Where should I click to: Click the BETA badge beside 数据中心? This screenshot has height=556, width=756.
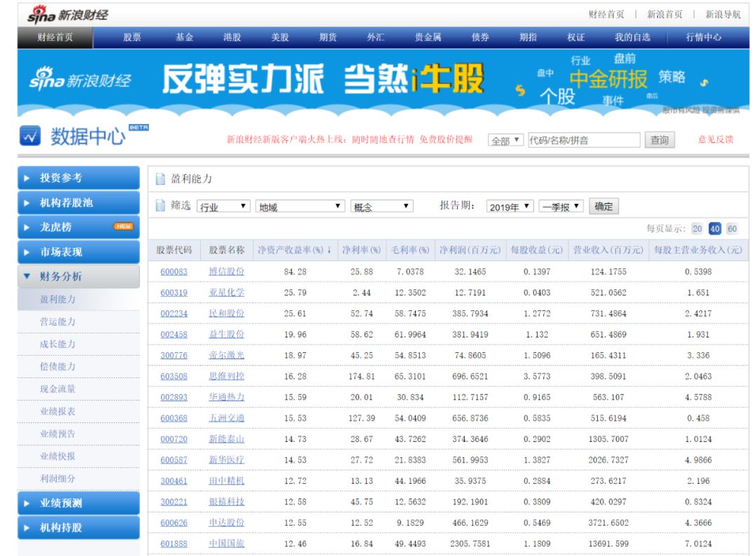[x=139, y=127]
